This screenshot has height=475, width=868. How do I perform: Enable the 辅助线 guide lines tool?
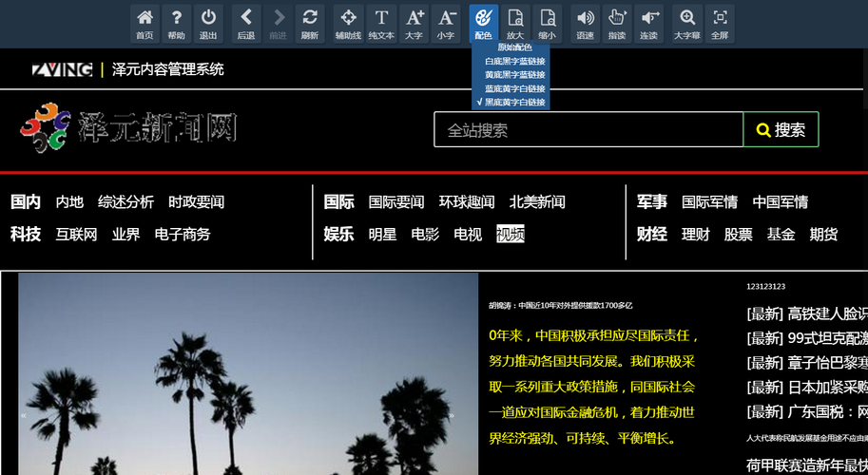(348, 24)
